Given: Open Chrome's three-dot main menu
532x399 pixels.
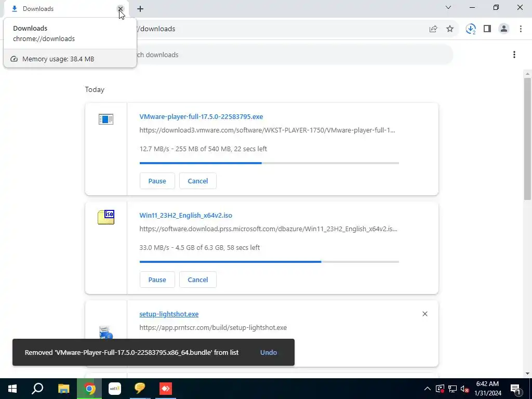Looking at the screenshot, I should (x=521, y=29).
